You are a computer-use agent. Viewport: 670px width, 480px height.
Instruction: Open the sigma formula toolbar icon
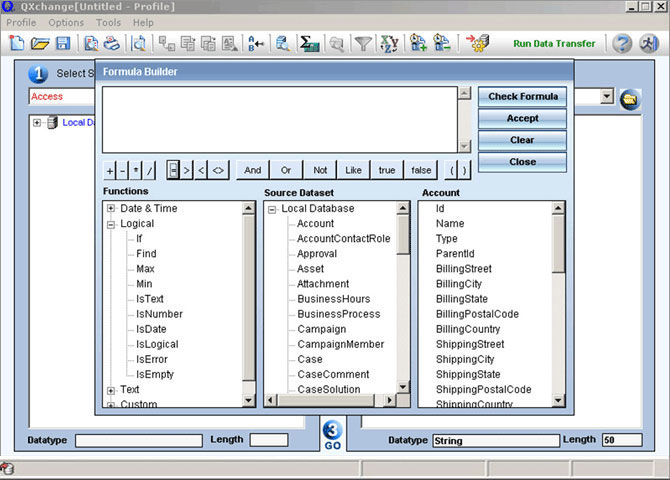pyautogui.click(x=309, y=44)
